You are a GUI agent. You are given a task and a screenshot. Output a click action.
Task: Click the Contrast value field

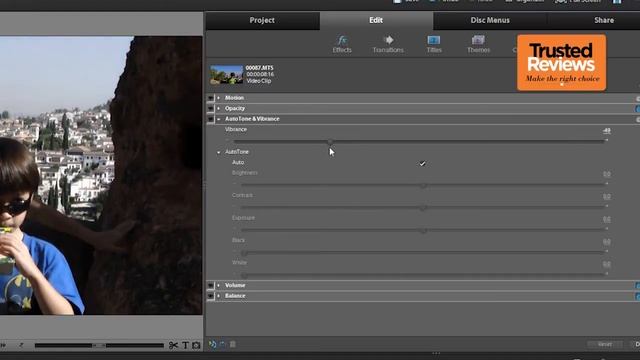pyautogui.click(x=607, y=196)
